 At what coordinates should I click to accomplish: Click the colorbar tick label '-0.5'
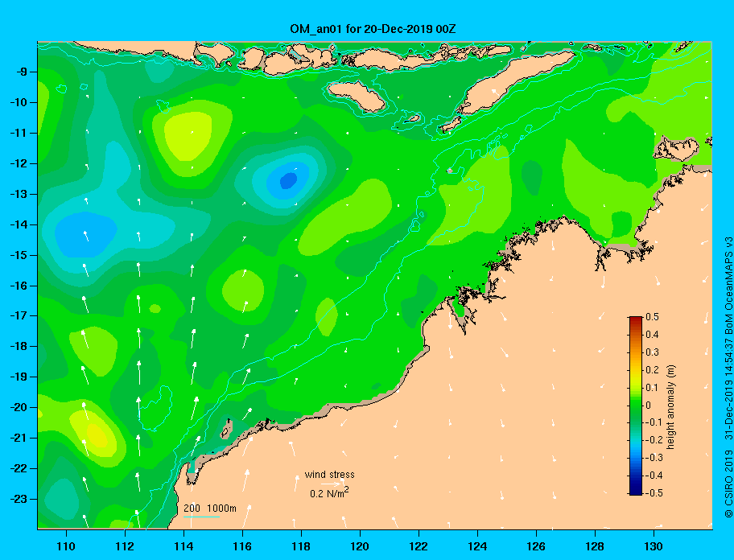pos(654,493)
